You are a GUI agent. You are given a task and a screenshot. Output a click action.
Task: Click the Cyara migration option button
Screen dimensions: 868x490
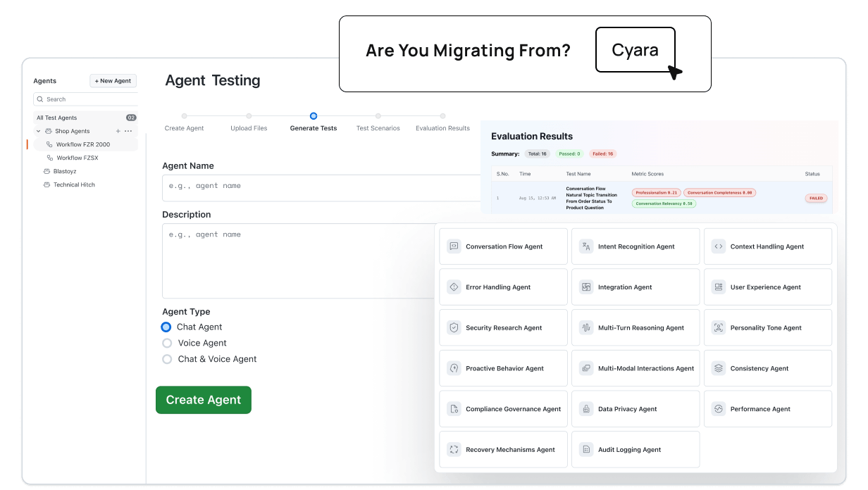point(635,50)
